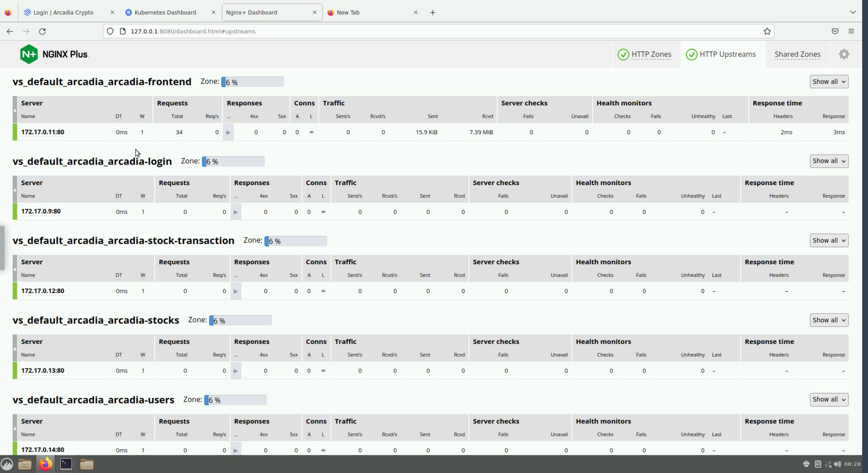Screen dimensions: 868x473
Task: Close the Login Arcadia Crypto tab
Action: point(112,13)
